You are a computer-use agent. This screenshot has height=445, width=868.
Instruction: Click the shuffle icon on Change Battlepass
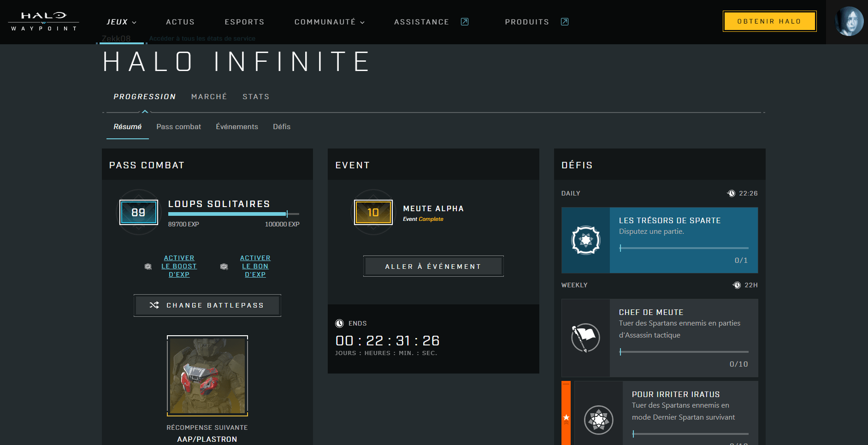(x=154, y=305)
